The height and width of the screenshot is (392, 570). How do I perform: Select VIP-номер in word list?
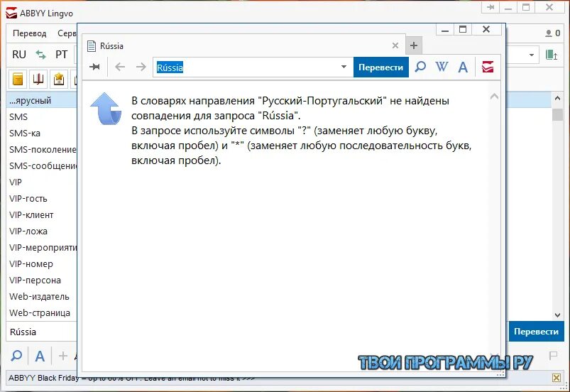pyautogui.click(x=42, y=264)
